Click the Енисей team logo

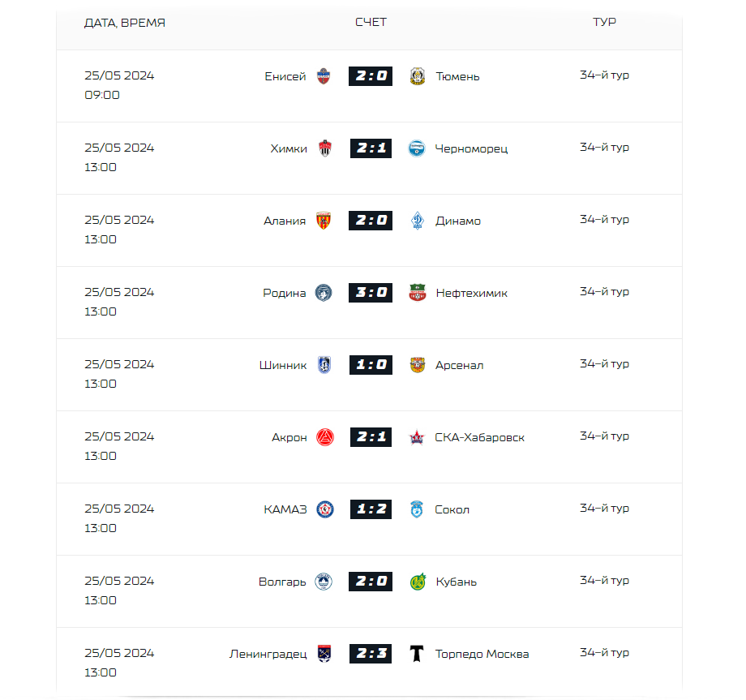(324, 76)
